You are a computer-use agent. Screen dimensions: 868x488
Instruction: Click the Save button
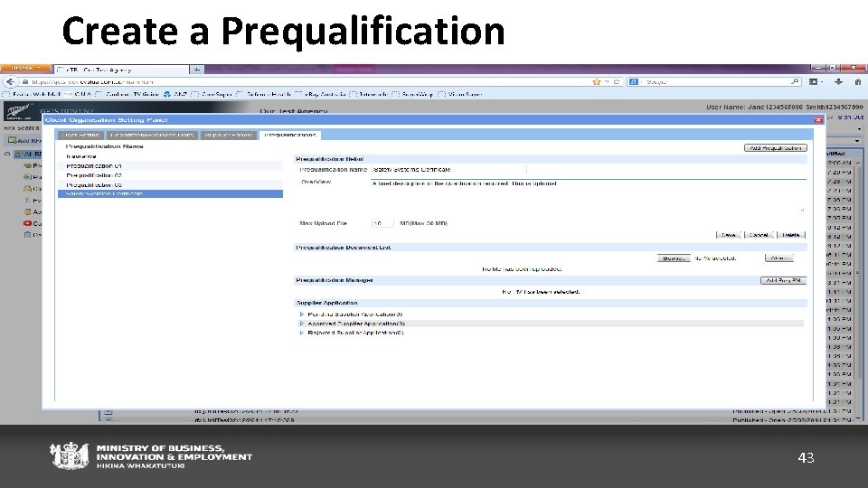(729, 235)
